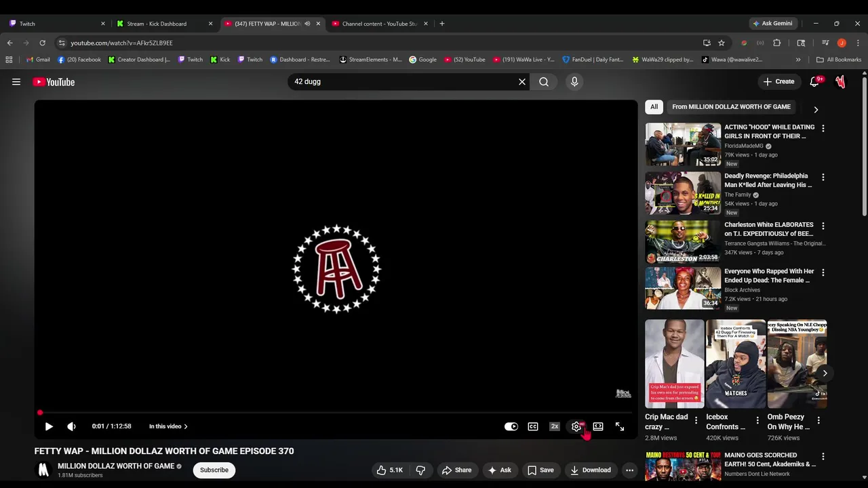Open the account avatar menu
This screenshot has height=488, width=868.
[x=840, y=82]
